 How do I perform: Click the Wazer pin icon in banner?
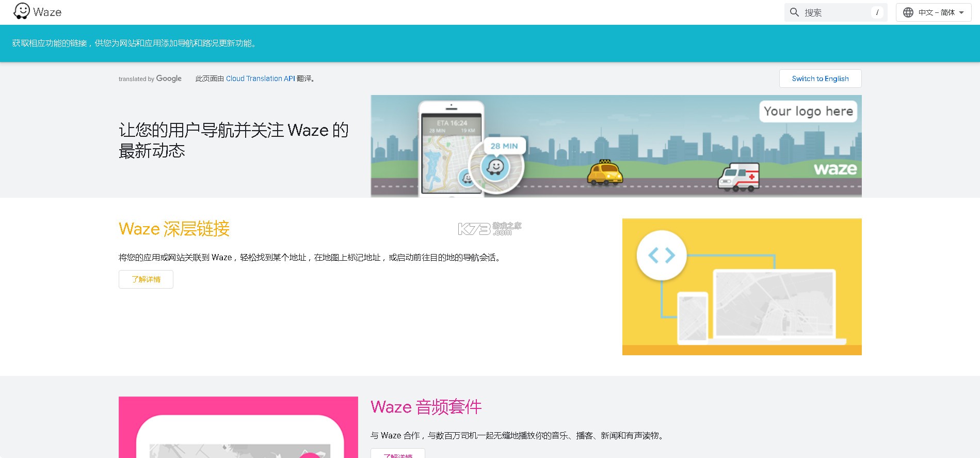pyautogui.click(x=495, y=167)
